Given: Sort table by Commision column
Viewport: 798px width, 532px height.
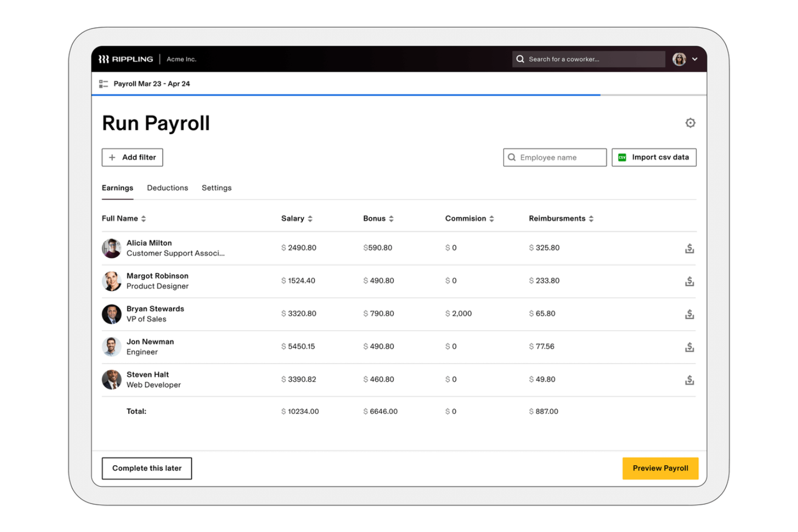Looking at the screenshot, I should (x=469, y=218).
